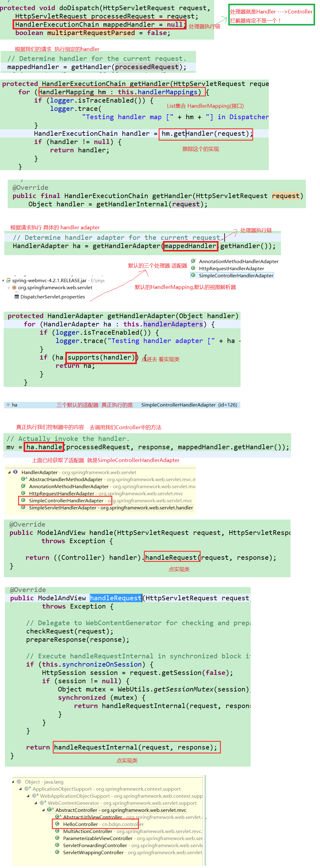Click the org.springframework.web.servlet package icon
This screenshot has width=320, height=868.
(x=14, y=287)
